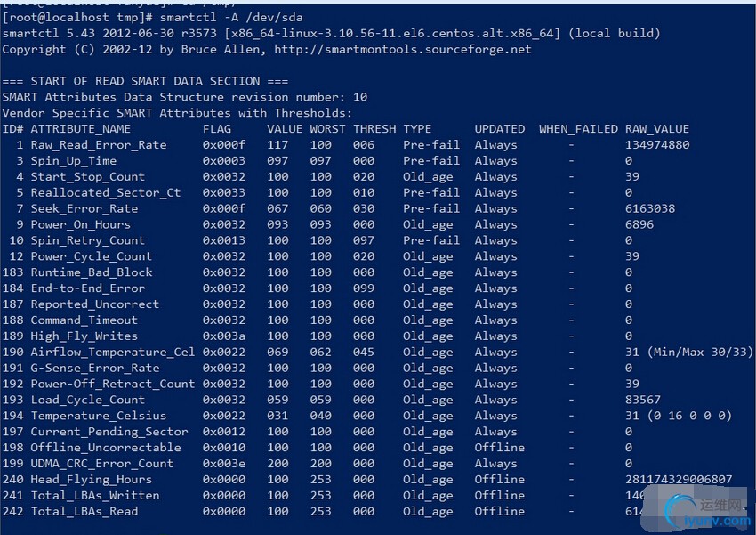756x535 pixels.
Task: Click the Load_Cycle_Count raw value 83567
Action: [642, 400]
